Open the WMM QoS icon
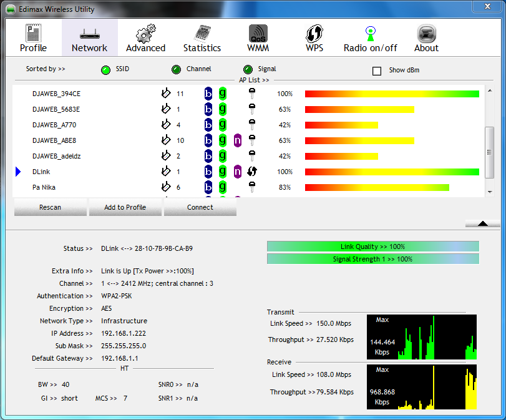The height and width of the screenshot is (420, 506). [x=258, y=34]
